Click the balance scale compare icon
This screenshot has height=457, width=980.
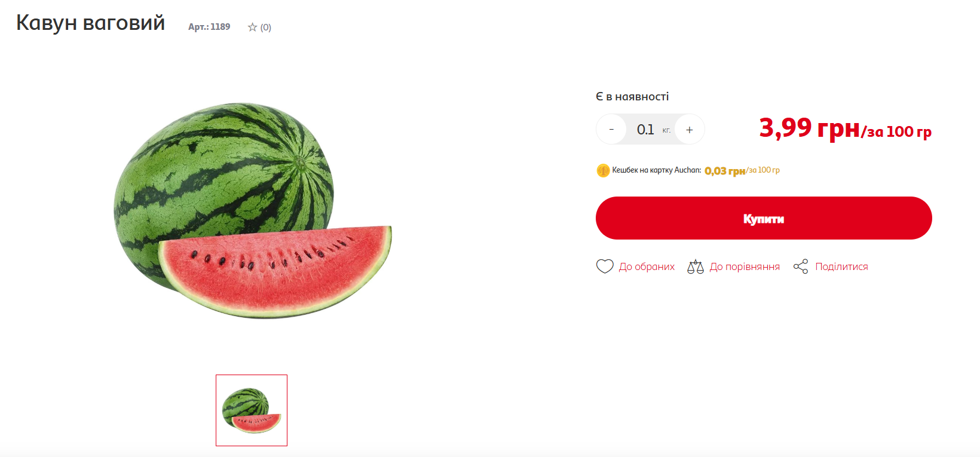pos(696,266)
